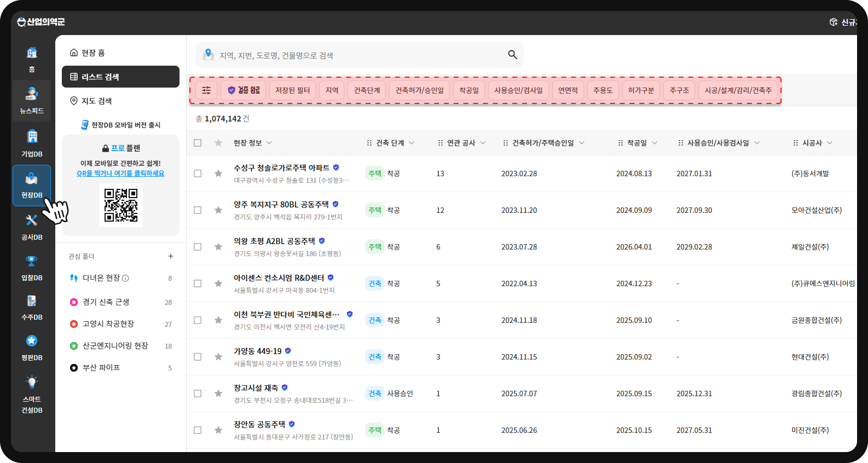Expand the 시공사 column dropdown
The width and height of the screenshot is (868, 463).
coord(830,143)
